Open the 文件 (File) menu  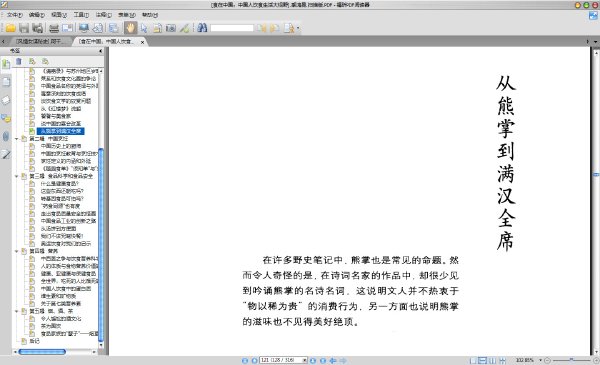click(15, 15)
